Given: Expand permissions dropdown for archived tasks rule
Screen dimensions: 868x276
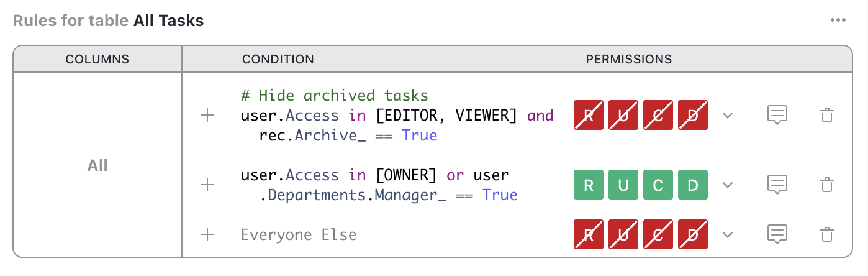Looking at the screenshot, I should point(728,116).
